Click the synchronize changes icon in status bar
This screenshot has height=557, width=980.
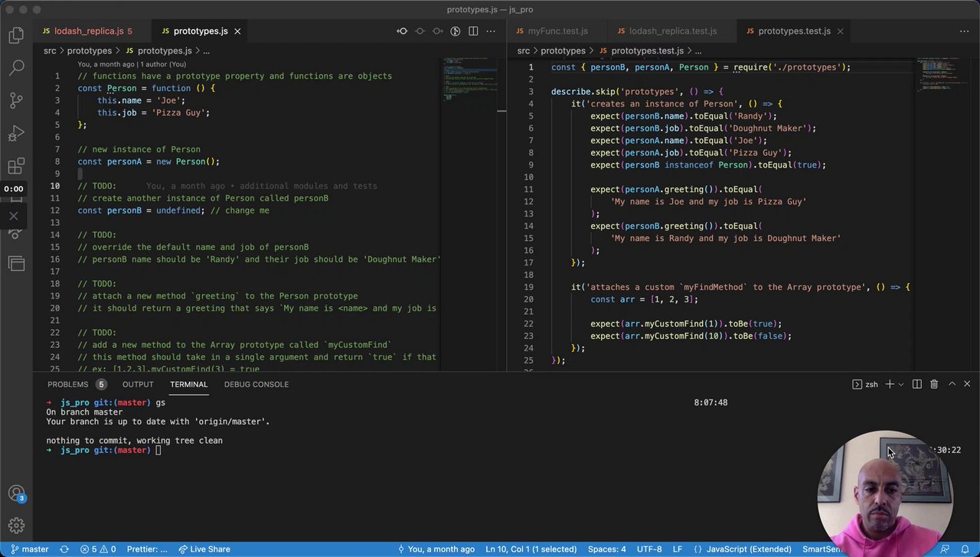point(64,549)
